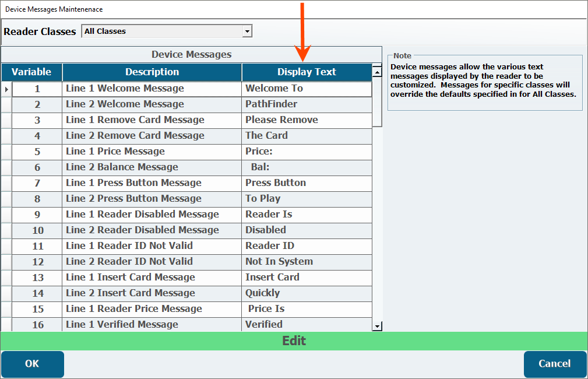Select 'Line 2 Balance Message' description
588x379 pixels.
(x=122, y=167)
